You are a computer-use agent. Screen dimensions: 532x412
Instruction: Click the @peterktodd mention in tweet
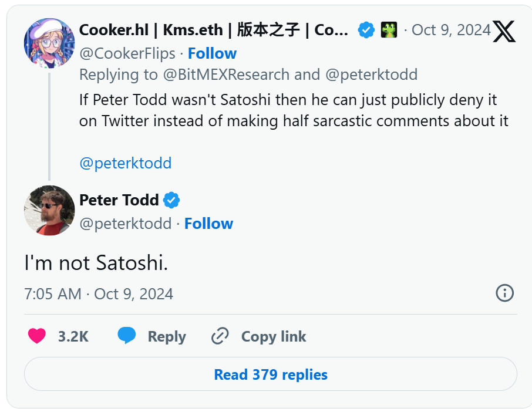tap(126, 163)
